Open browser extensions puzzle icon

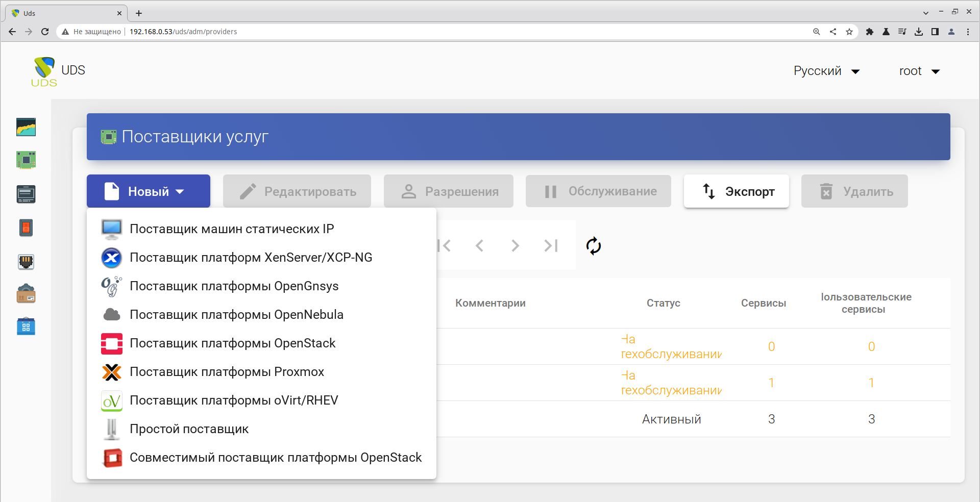[870, 32]
